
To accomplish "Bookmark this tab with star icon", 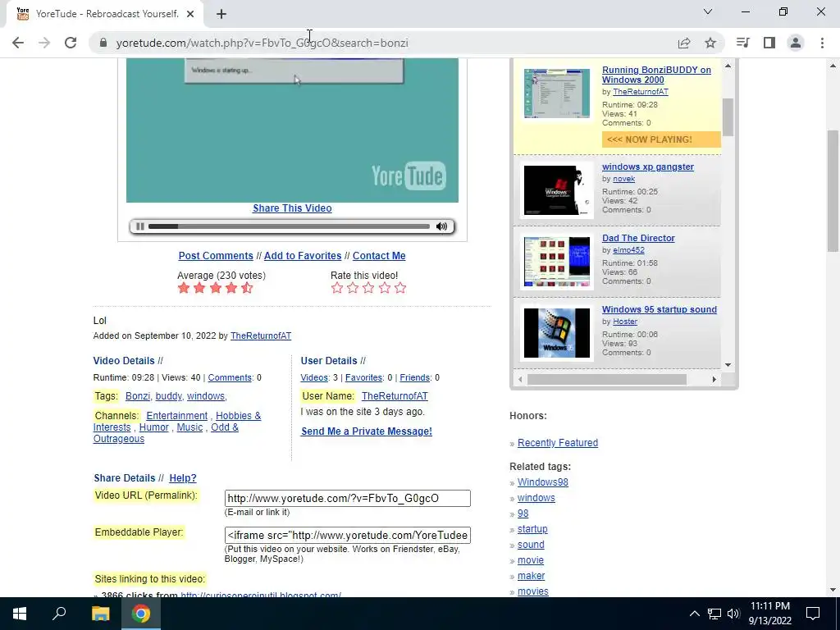I will click(x=710, y=43).
